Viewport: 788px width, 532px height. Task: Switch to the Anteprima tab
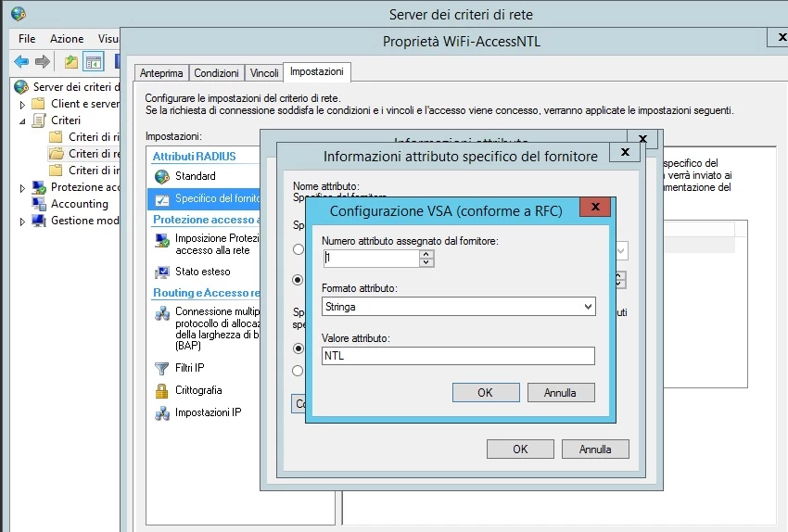[x=161, y=73]
